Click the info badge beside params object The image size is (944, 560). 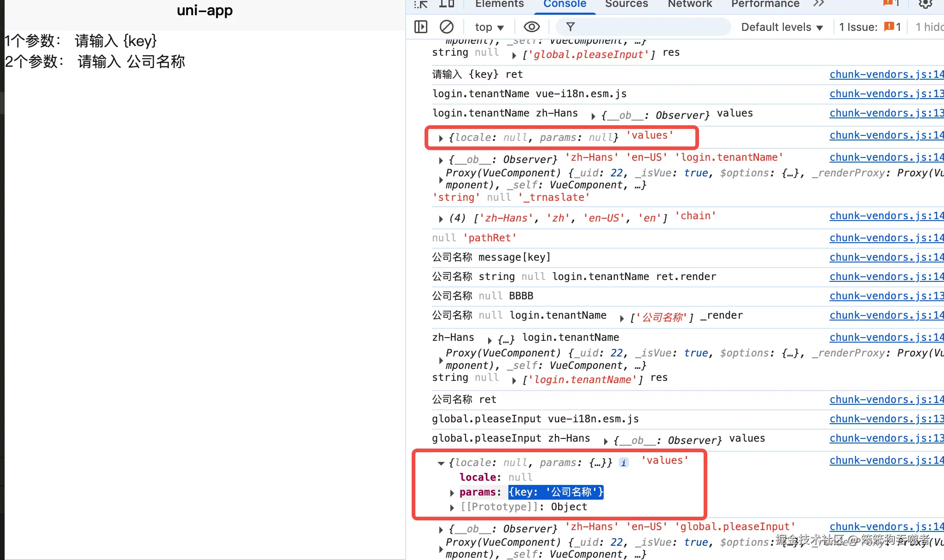click(624, 463)
